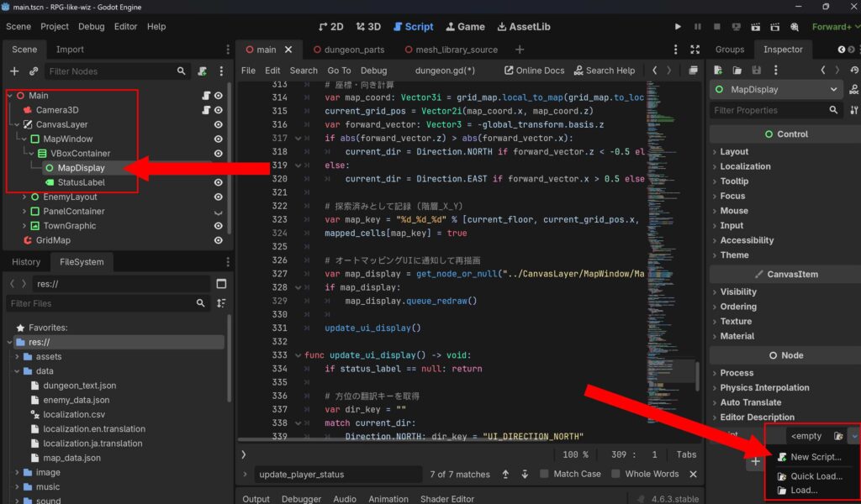
Task: Load resource folder icon in Inspector
Action: [x=737, y=71]
